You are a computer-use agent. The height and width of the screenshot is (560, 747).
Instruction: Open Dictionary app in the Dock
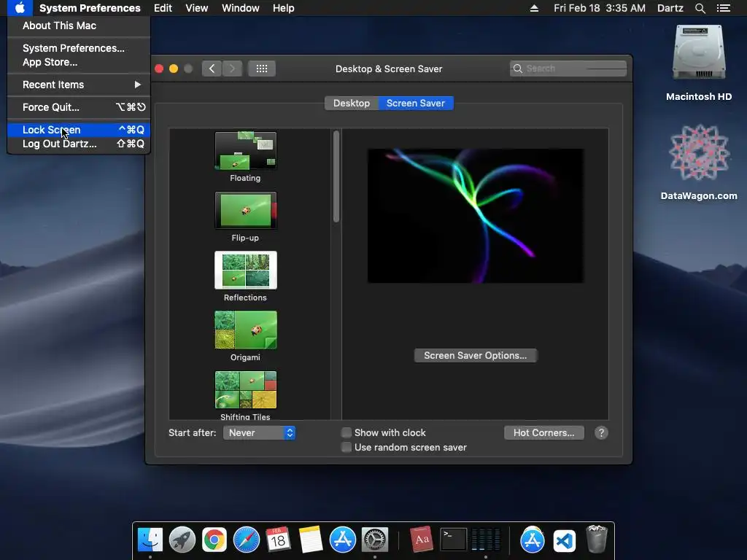[x=421, y=540]
